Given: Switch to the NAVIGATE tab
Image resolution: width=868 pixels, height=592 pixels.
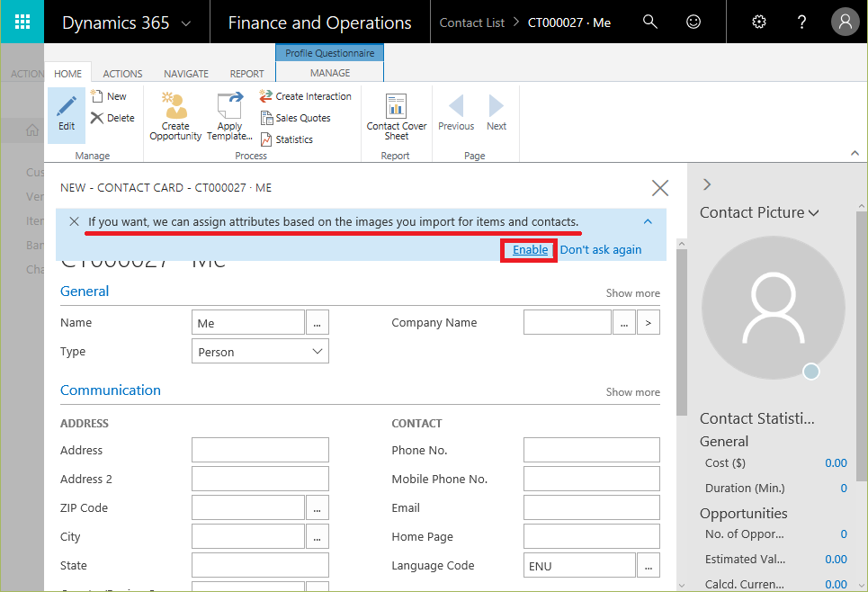Looking at the screenshot, I should [186, 74].
